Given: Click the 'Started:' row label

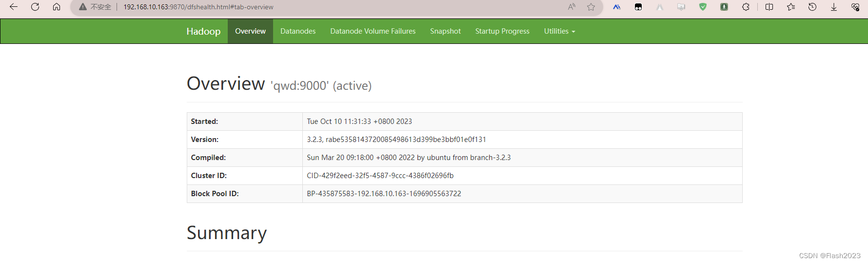Looking at the screenshot, I should coord(204,121).
